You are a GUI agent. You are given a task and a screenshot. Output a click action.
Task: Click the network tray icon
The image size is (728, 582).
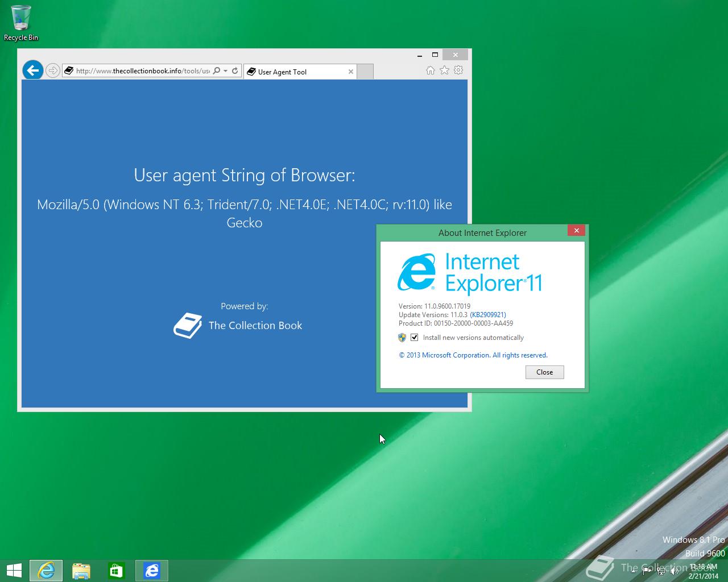point(661,571)
